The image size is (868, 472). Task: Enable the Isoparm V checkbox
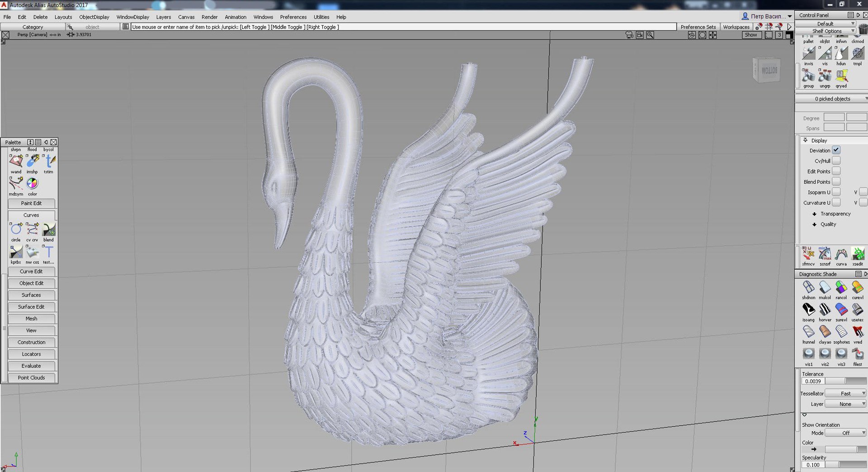863,192
